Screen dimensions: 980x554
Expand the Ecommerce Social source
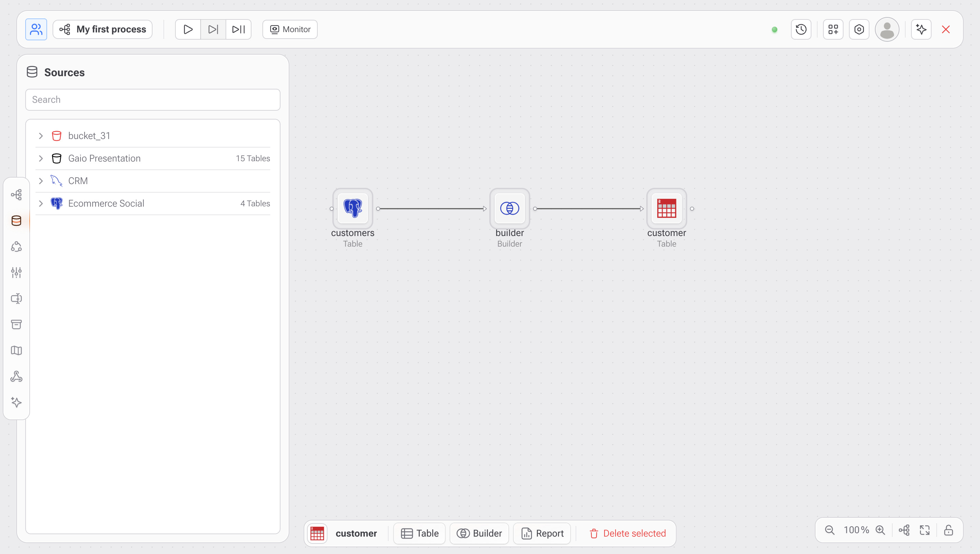click(41, 203)
